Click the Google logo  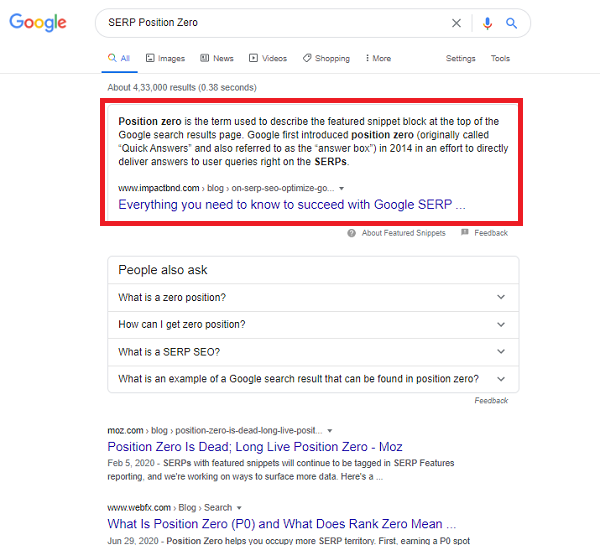point(38,23)
